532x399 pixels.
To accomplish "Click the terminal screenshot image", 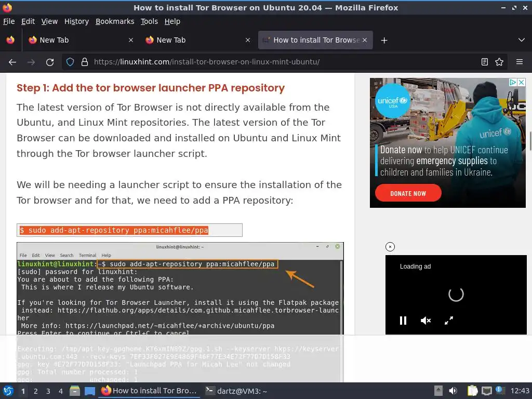I will tap(180, 312).
